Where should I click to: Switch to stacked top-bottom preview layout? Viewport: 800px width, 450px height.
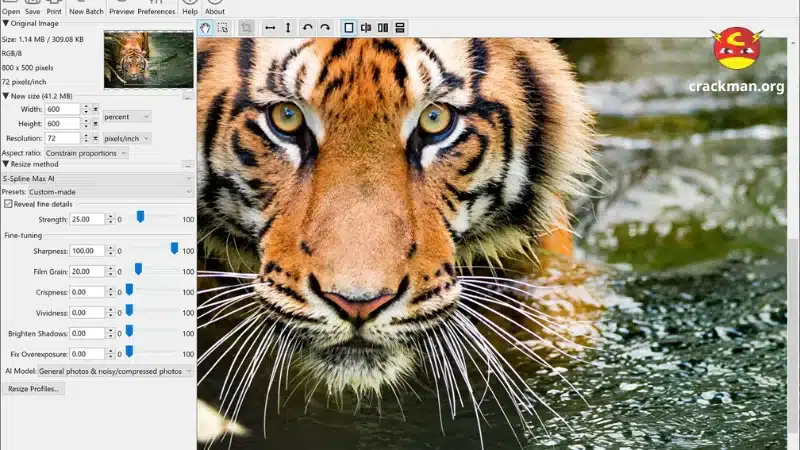[x=400, y=28]
